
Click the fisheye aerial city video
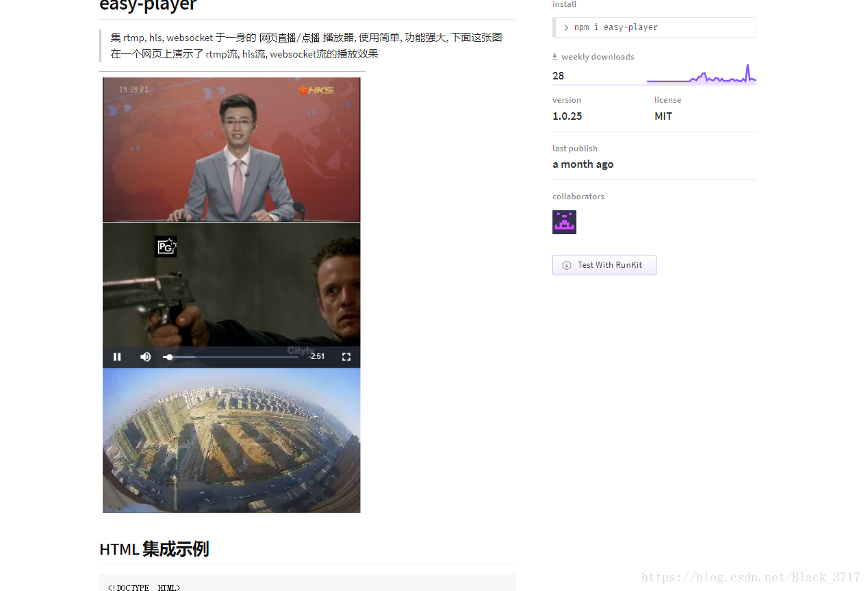(231, 440)
